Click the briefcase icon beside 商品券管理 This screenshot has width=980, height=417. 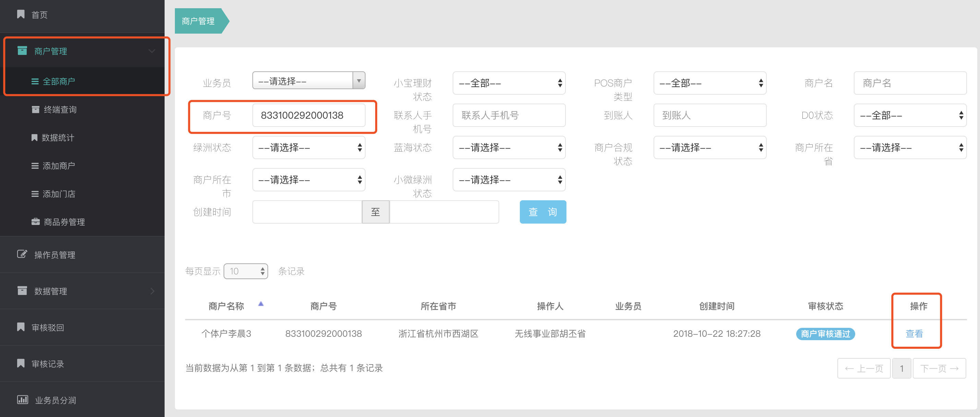click(x=35, y=222)
